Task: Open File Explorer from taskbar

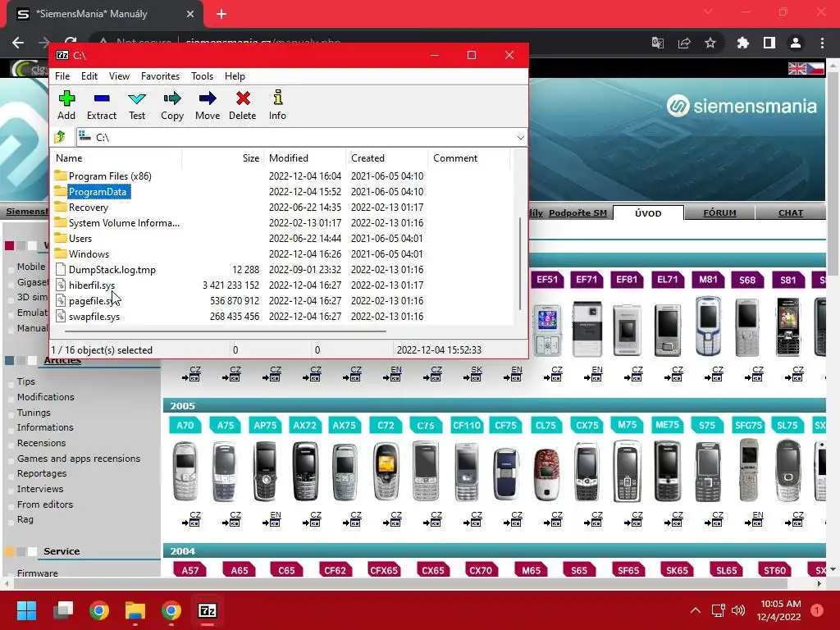Action: point(135,610)
